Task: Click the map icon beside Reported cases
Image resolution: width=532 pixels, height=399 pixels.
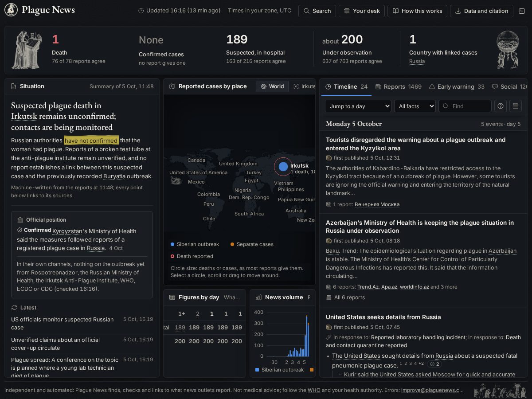Action: (172, 86)
